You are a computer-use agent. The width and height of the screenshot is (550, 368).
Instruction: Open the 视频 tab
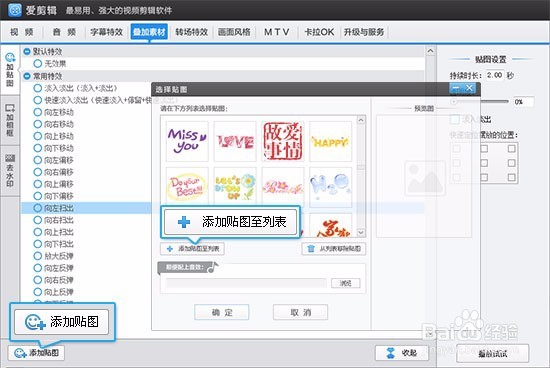(22, 32)
